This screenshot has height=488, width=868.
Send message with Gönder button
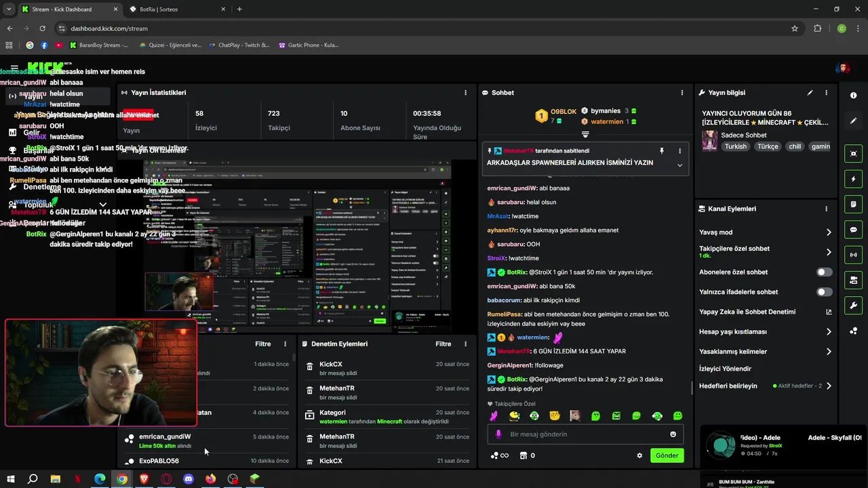(x=667, y=455)
